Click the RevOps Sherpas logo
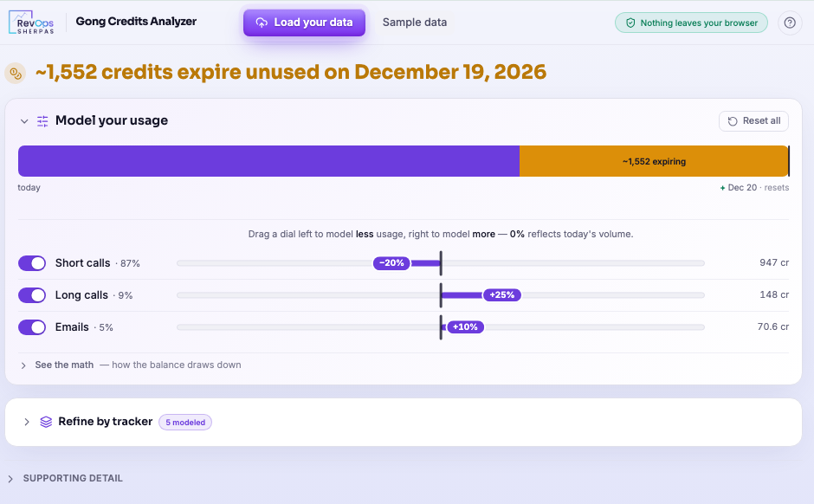The width and height of the screenshot is (814, 504). pyautogui.click(x=31, y=23)
